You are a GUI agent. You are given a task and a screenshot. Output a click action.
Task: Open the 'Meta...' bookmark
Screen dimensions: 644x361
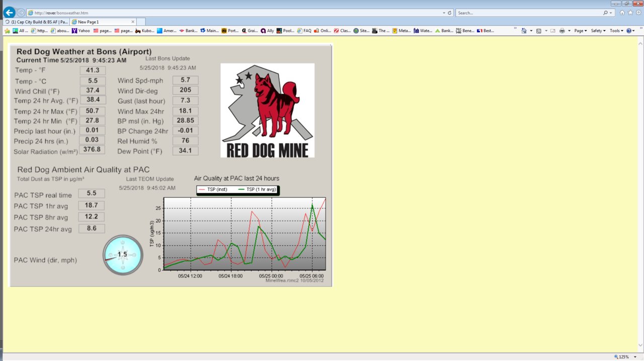tap(402, 31)
